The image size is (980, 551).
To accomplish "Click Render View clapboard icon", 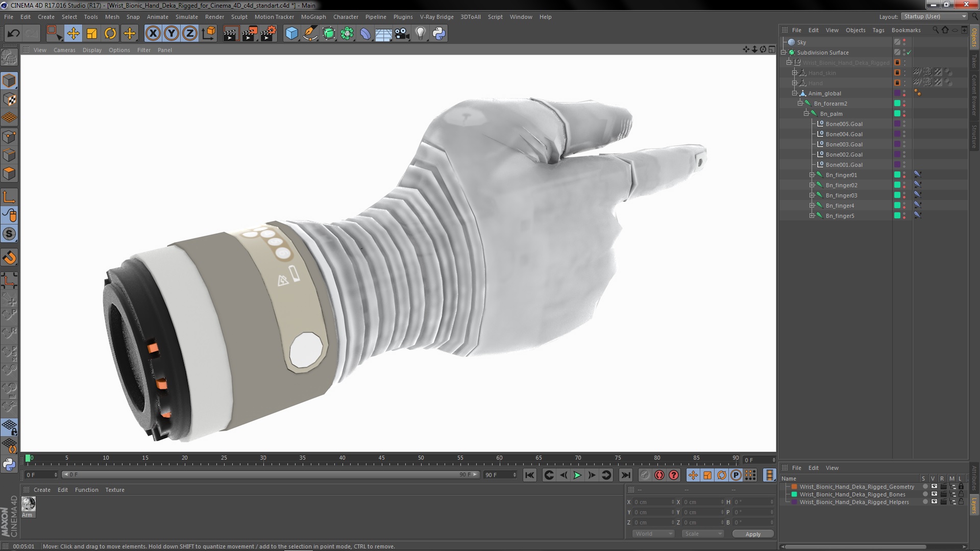I will pos(231,34).
